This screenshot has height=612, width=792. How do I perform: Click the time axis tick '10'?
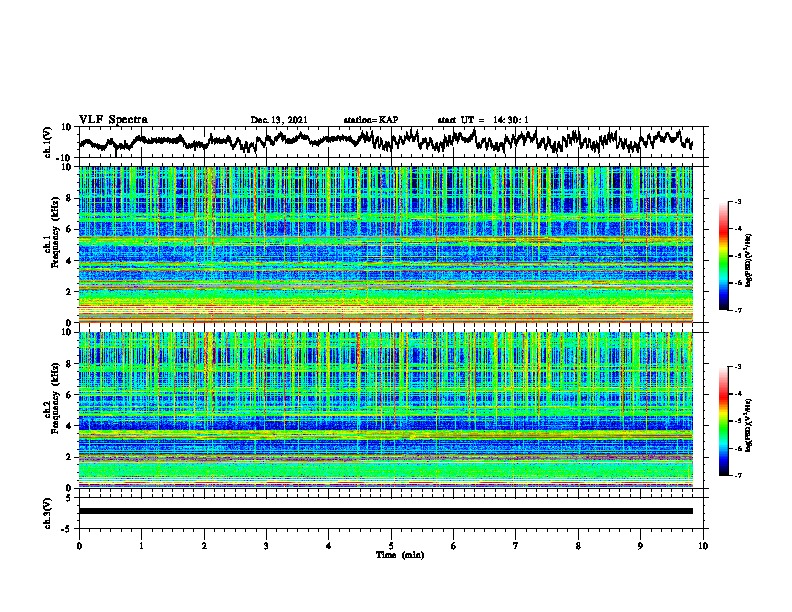(x=703, y=546)
